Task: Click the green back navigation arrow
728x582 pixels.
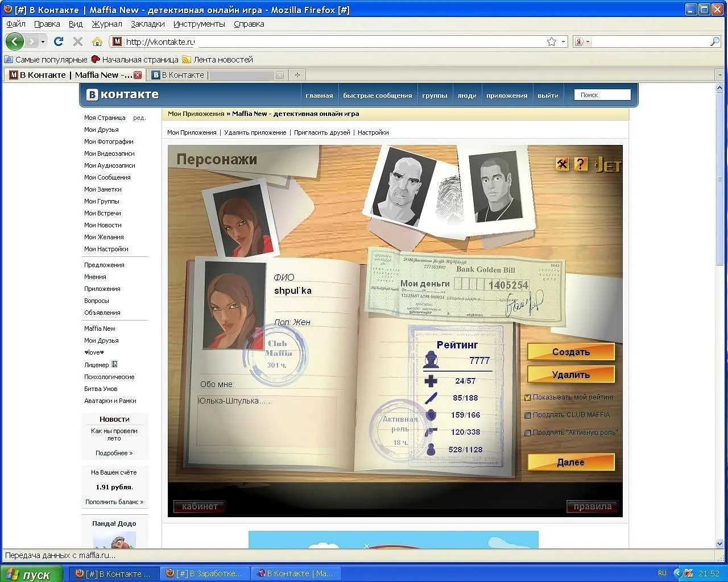Action: (14, 41)
